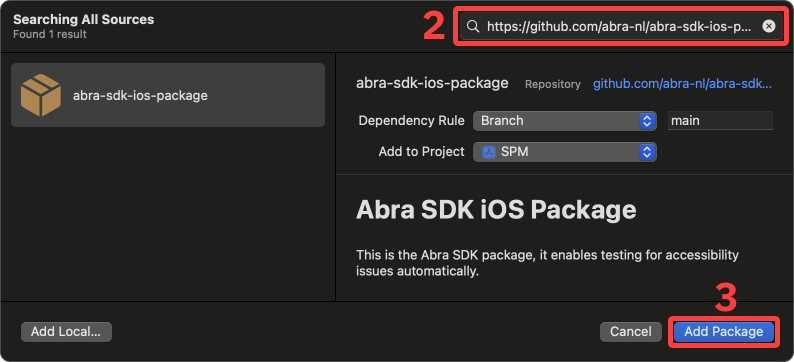Open the Dependency Rule Branch dropdown
The height and width of the screenshot is (362, 794).
click(x=565, y=121)
